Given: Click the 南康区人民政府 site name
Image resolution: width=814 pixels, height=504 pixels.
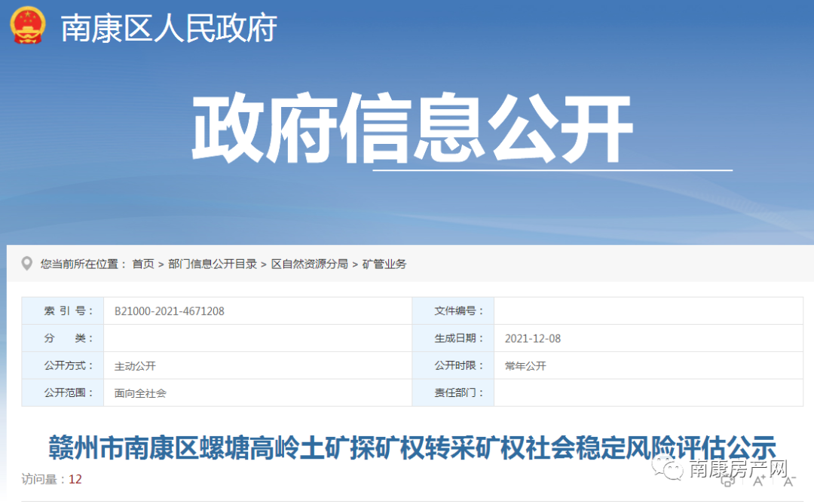Looking at the screenshot, I should pos(167,27).
